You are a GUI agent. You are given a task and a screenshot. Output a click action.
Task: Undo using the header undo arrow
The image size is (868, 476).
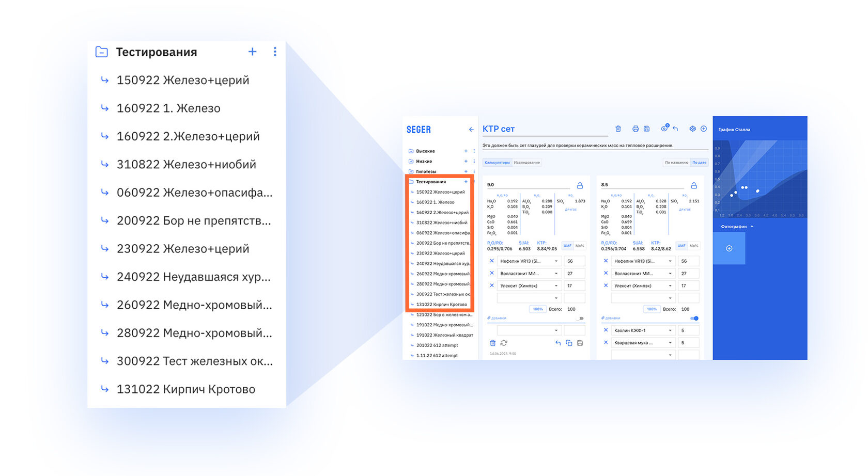(675, 129)
